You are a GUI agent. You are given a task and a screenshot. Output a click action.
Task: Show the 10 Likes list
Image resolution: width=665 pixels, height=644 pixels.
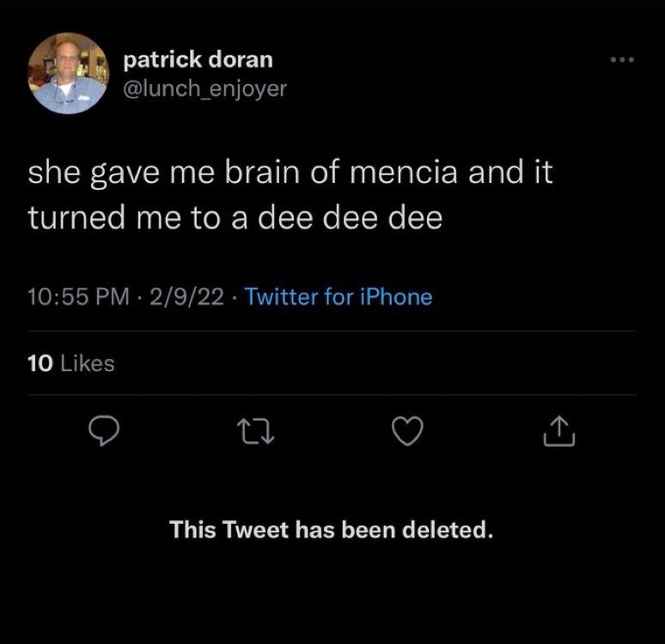click(71, 363)
